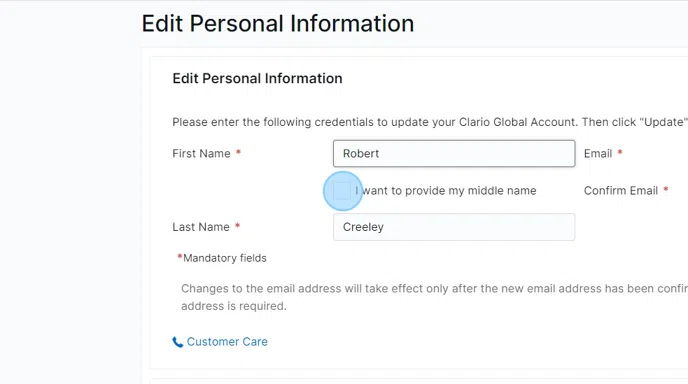Select the Last Name label
Screen dimensions: 688x384
click(201, 227)
